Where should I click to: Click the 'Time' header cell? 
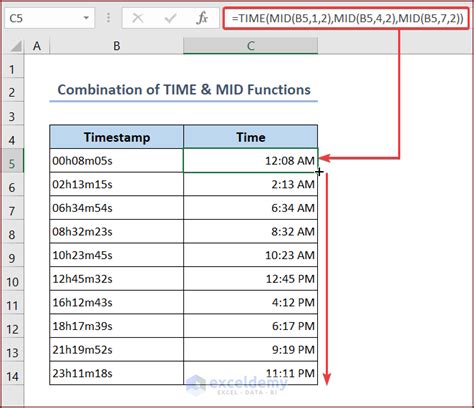pyautogui.click(x=251, y=137)
